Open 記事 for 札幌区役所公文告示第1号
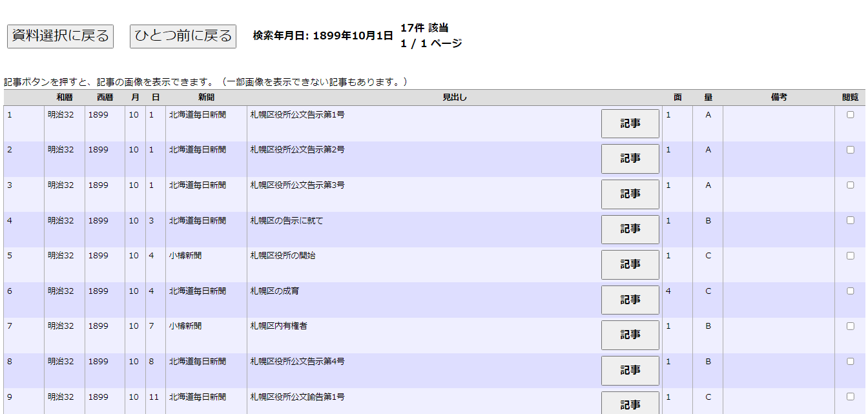868x414 pixels. pyautogui.click(x=630, y=123)
